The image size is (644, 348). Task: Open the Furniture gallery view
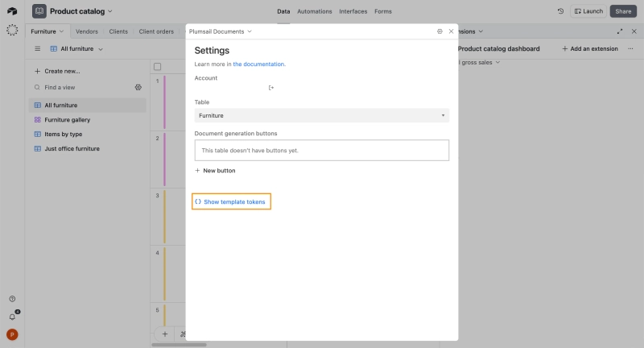(x=88, y=119)
